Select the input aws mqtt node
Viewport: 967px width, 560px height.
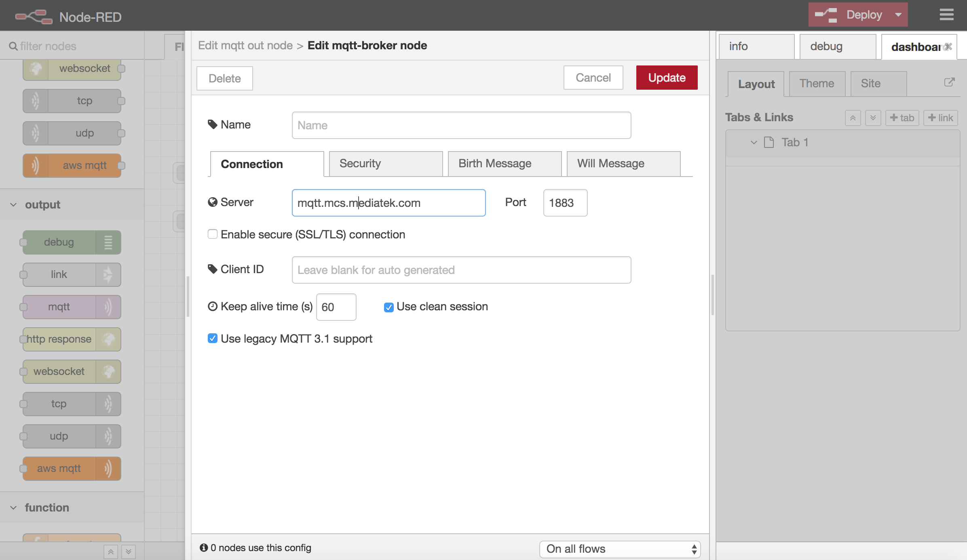tap(72, 165)
